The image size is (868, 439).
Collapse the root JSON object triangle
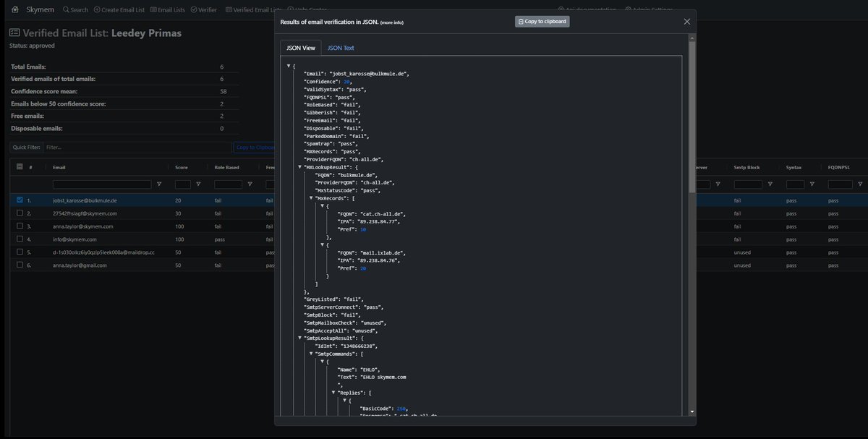pyautogui.click(x=289, y=66)
